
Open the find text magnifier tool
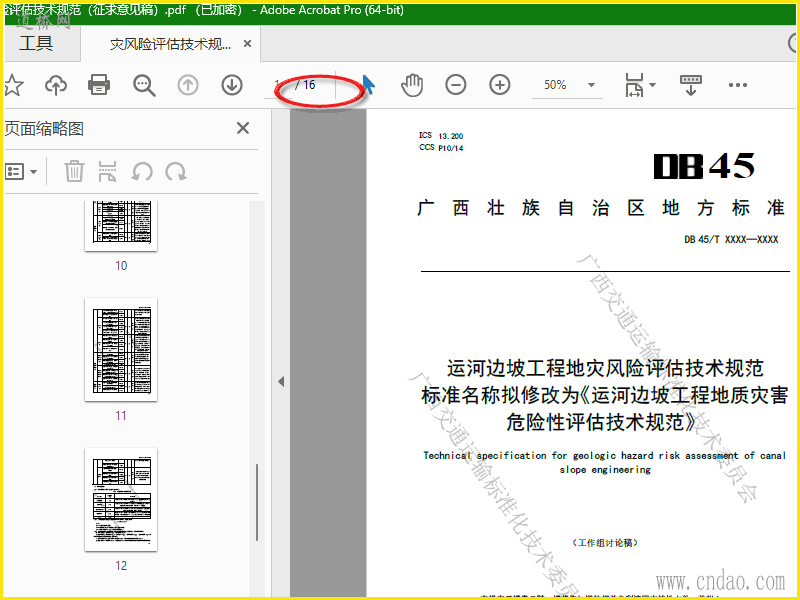pos(144,85)
